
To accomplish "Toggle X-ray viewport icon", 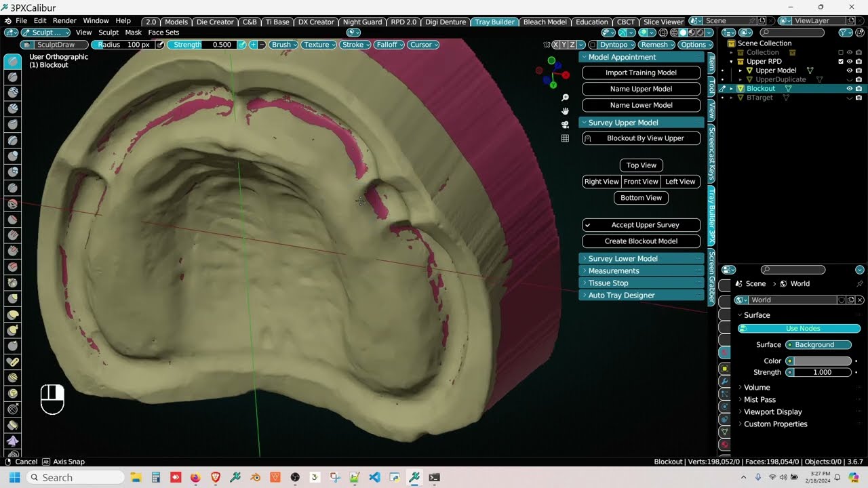I will pyautogui.click(x=663, y=33).
